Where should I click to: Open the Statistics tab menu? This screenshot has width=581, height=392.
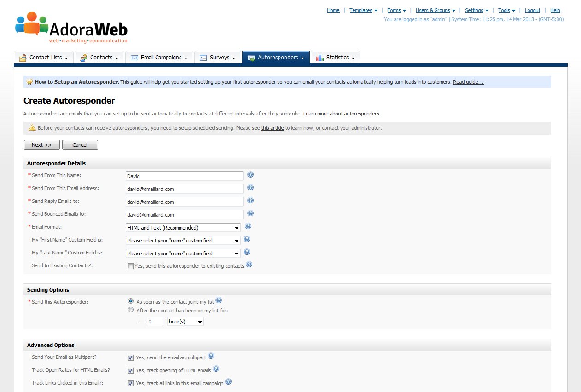336,58
